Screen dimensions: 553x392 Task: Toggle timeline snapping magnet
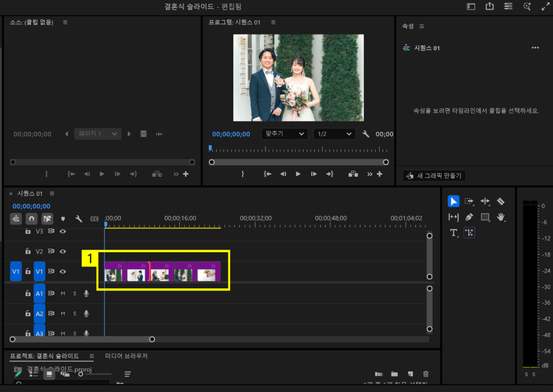32,219
